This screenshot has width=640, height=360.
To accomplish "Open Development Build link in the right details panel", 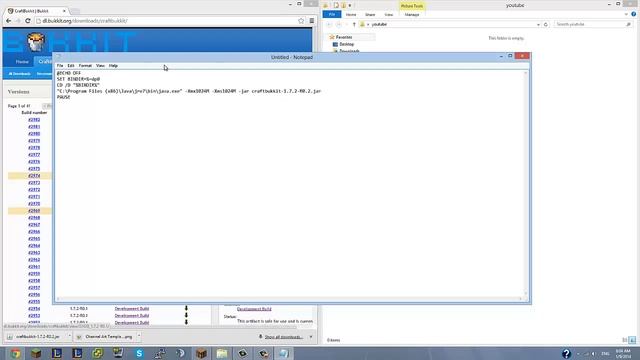I will 254,309.
